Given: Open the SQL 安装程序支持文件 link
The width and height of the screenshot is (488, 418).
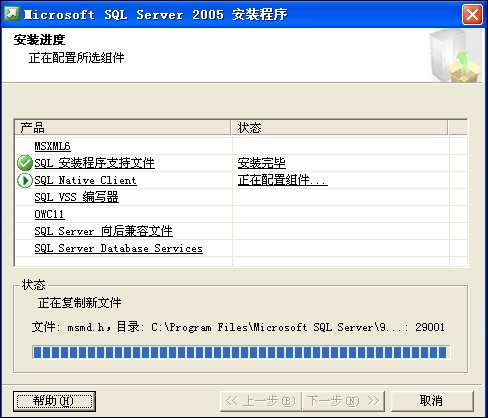Looking at the screenshot, I should (x=94, y=163).
